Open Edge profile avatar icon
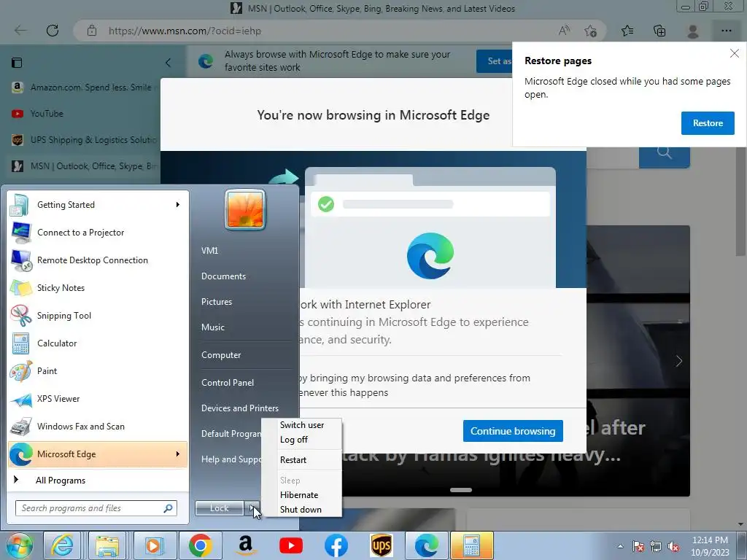The height and width of the screenshot is (560, 747). [693, 31]
